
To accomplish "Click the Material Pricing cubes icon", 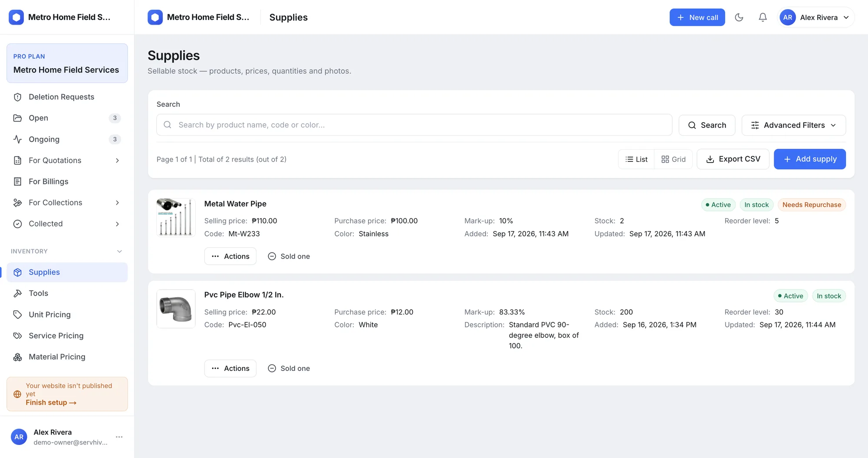I will 17,357.
